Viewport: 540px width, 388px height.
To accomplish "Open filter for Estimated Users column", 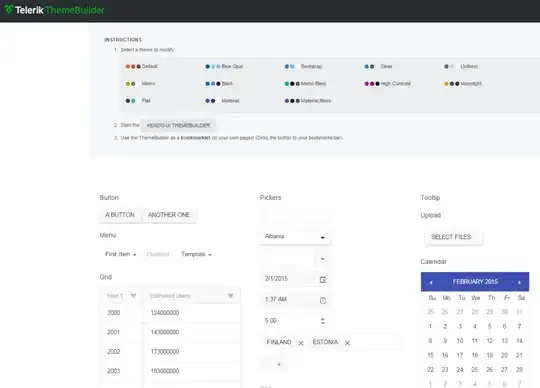I will (x=231, y=296).
